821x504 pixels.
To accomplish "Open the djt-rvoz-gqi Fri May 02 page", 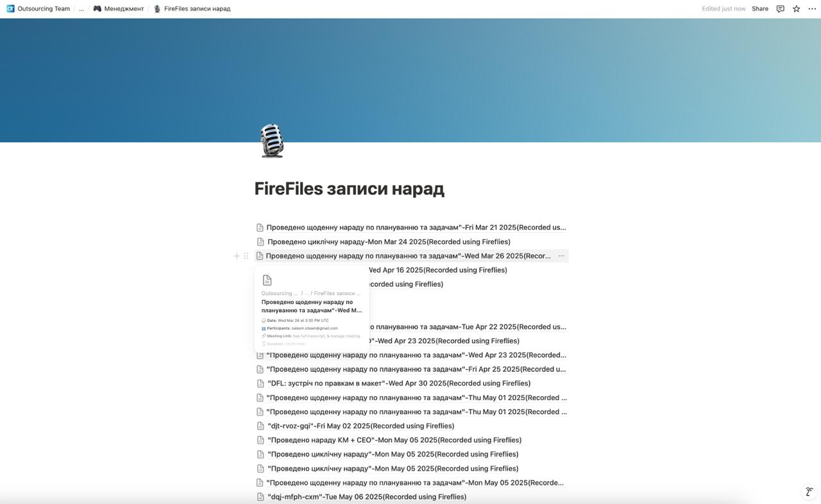I will tap(360, 426).
